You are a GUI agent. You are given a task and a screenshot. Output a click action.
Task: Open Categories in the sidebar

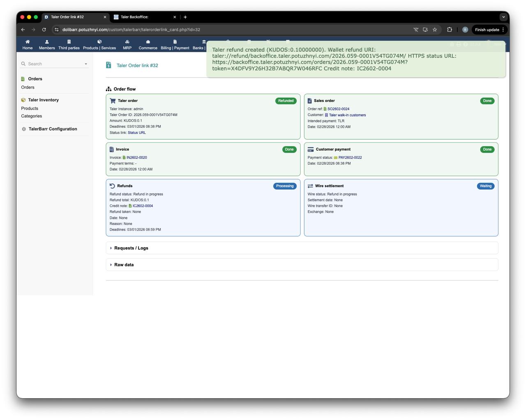(x=32, y=116)
